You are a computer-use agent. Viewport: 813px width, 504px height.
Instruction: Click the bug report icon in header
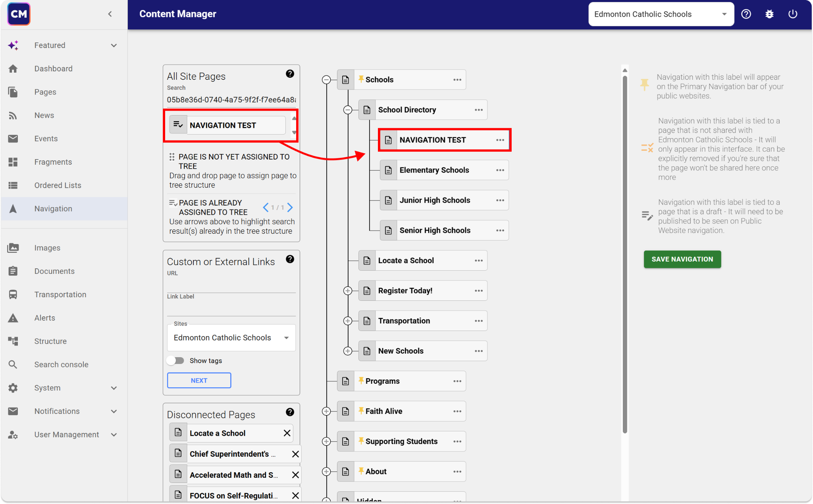click(769, 14)
